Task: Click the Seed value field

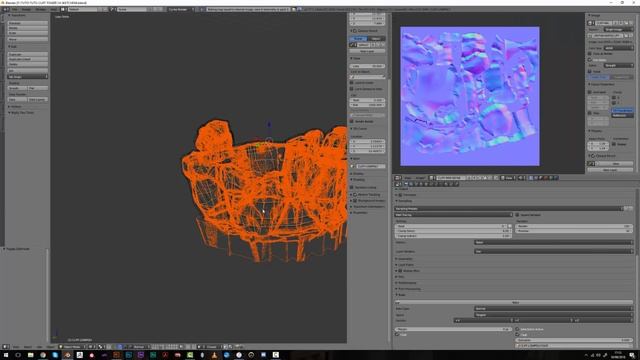Action: point(451,226)
